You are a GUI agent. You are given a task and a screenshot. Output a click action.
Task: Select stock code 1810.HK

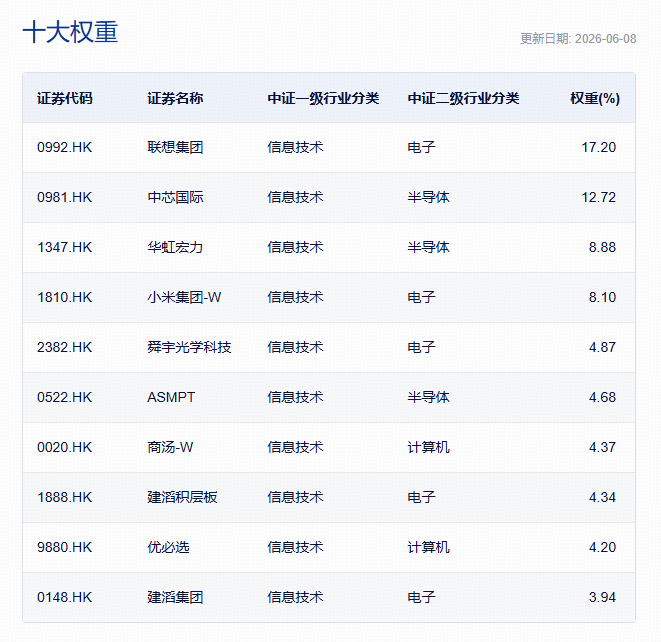[64, 297]
